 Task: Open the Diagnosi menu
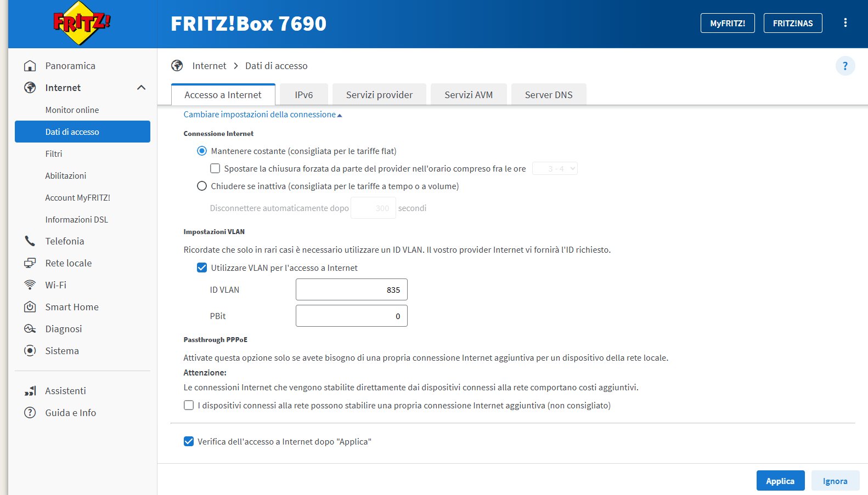tap(64, 329)
